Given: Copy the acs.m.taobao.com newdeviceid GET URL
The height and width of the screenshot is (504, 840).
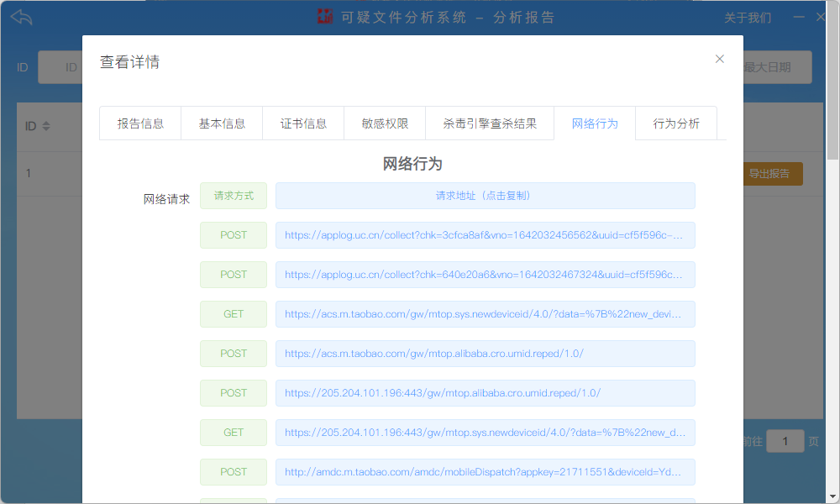Looking at the screenshot, I should [x=485, y=314].
